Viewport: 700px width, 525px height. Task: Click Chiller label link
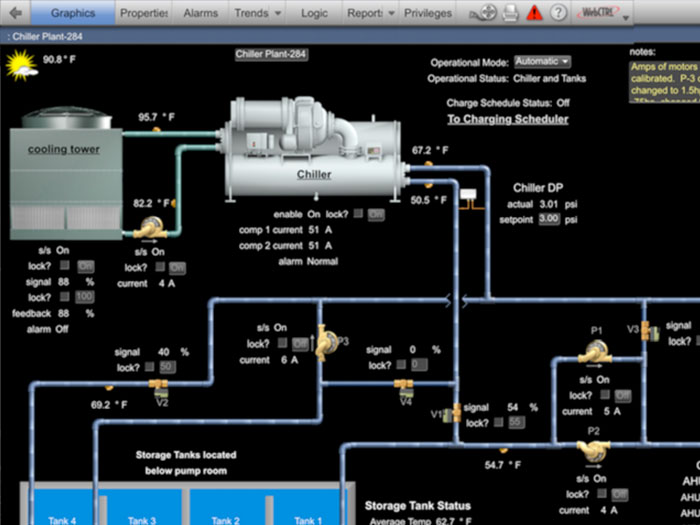314,174
